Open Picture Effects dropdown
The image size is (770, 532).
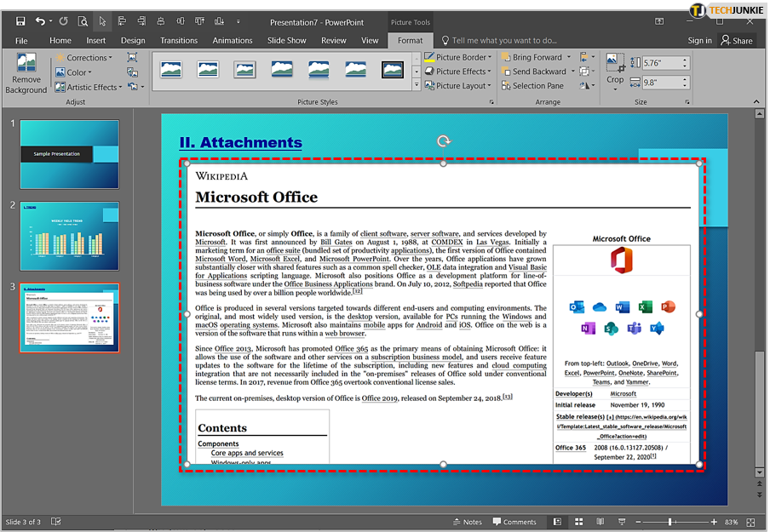(457, 72)
